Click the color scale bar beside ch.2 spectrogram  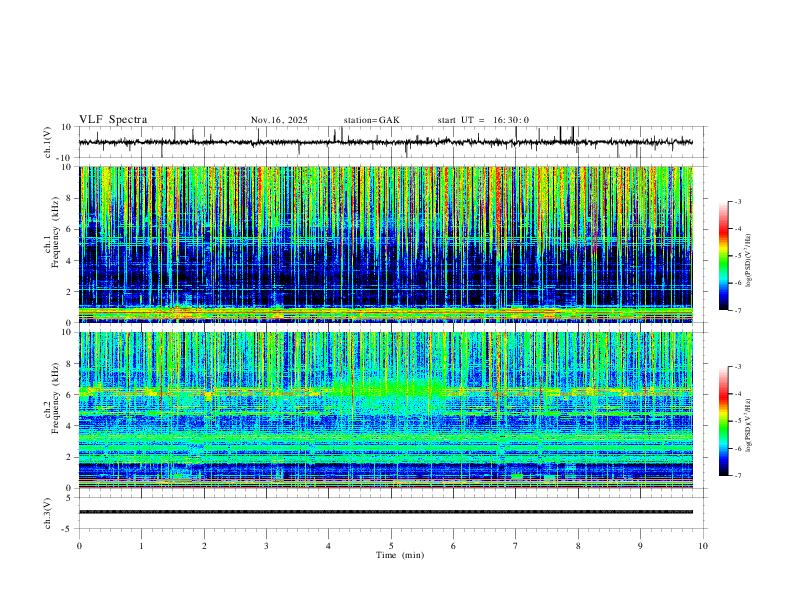click(724, 421)
